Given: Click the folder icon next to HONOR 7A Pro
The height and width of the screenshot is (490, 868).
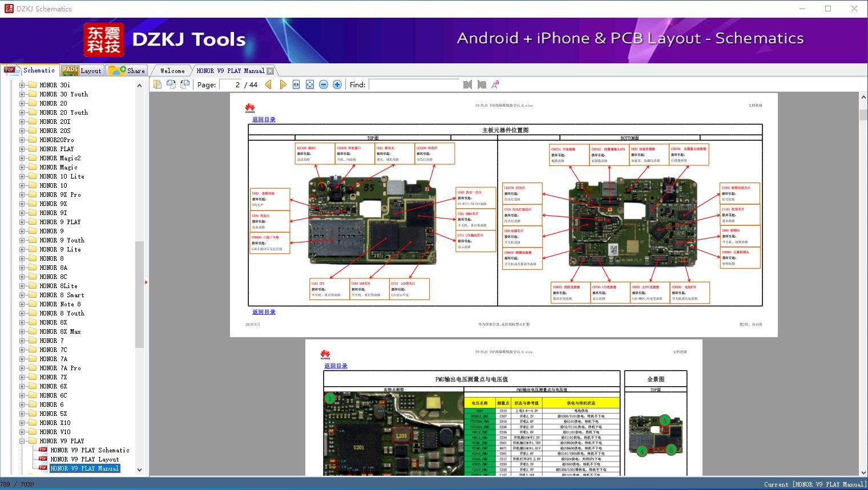Looking at the screenshot, I should point(33,368).
